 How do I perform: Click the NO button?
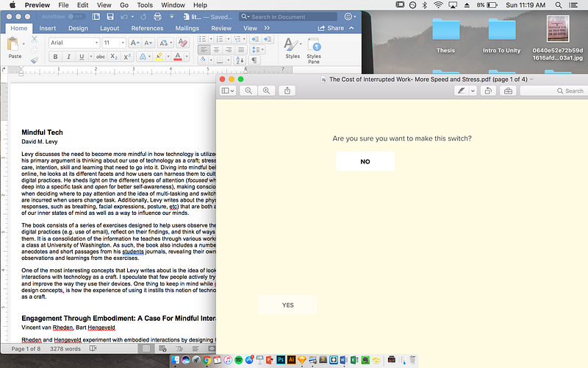click(365, 161)
